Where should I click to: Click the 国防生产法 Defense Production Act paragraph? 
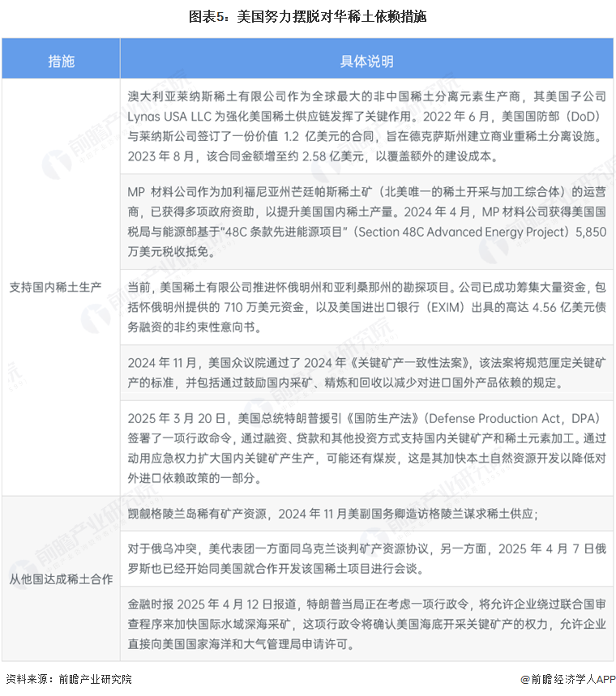tap(367, 448)
